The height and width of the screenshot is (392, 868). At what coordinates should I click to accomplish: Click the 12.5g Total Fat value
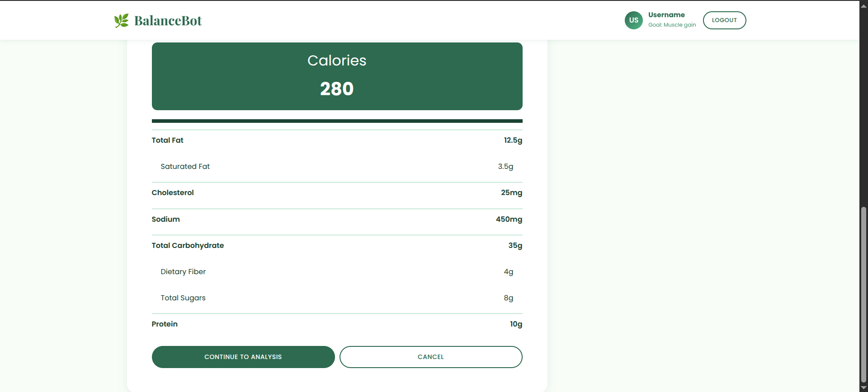pos(513,140)
